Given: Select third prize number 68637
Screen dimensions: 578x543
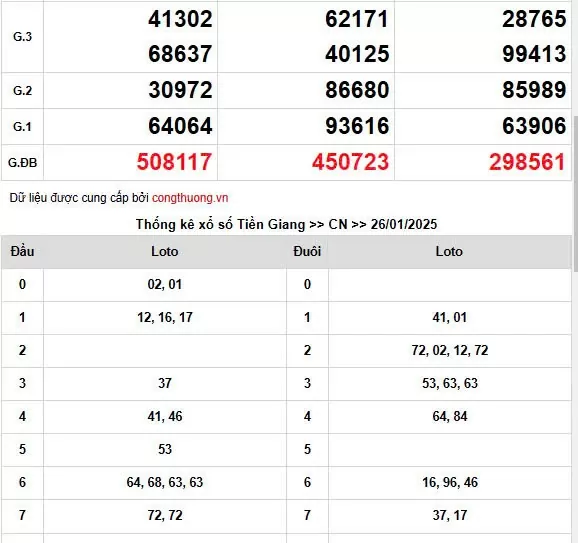Looking at the screenshot, I should (x=180, y=54).
